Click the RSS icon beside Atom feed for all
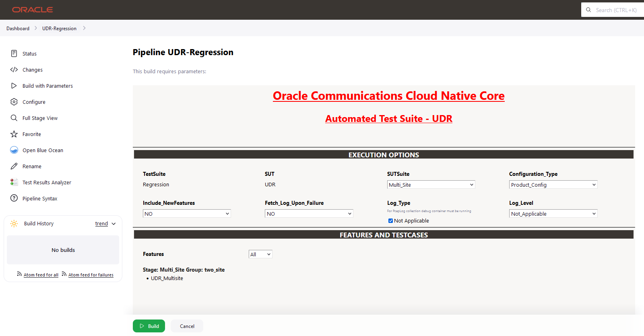 pos(19,274)
